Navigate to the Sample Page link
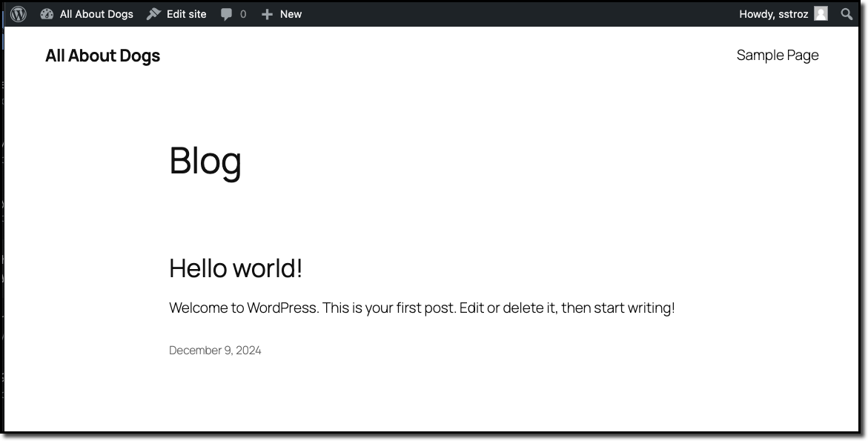This screenshot has height=441, width=868. click(x=778, y=55)
